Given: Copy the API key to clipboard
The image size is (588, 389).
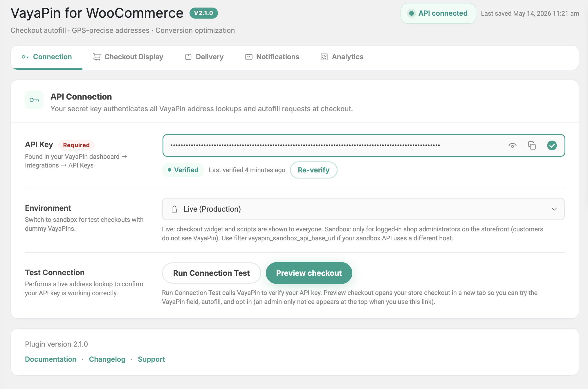Looking at the screenshot, I should click(532, 145).
